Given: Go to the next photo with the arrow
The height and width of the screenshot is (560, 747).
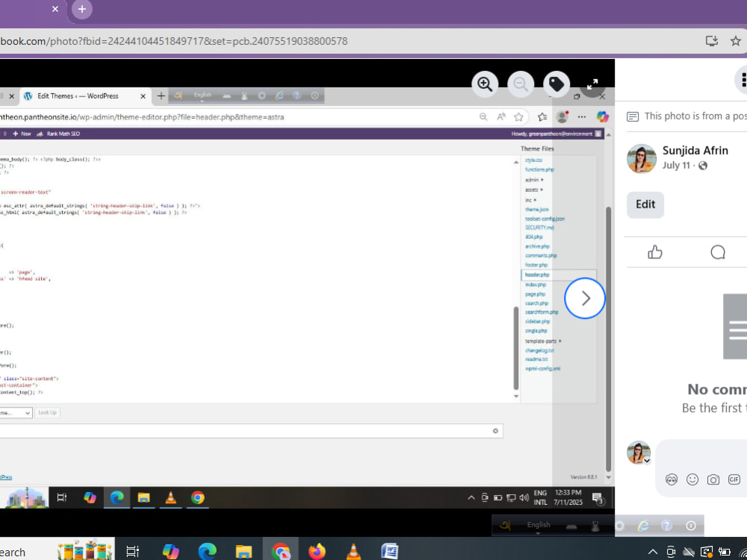Looking at the screenshot, I should 585,298.
